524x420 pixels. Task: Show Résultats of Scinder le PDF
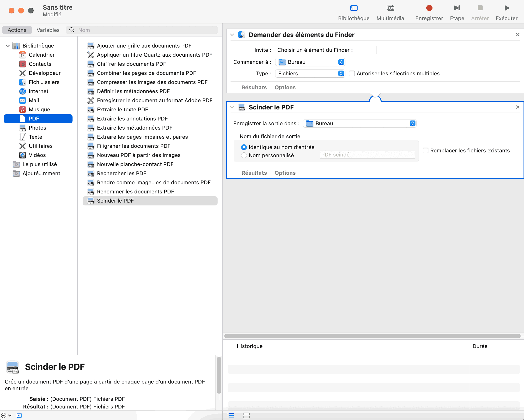tap(254, 173)
